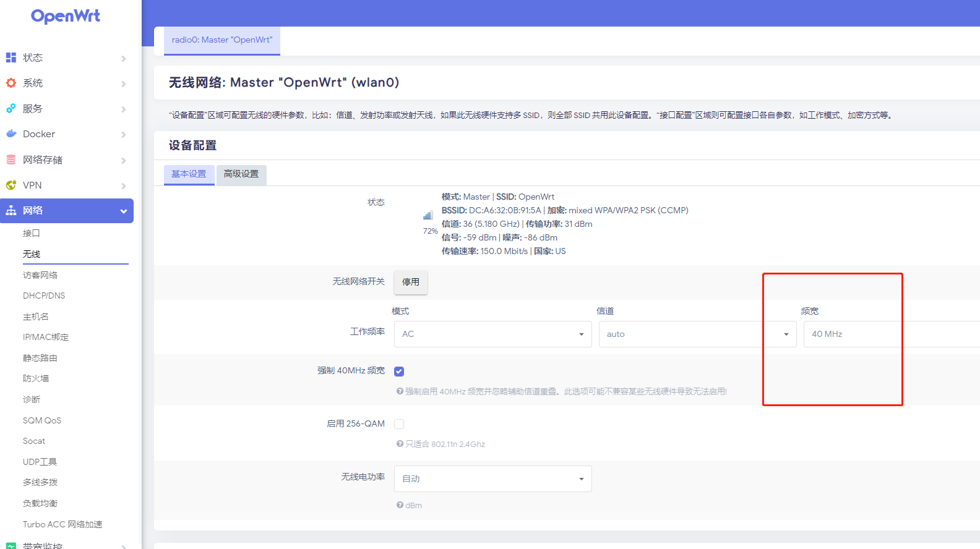Viewport: 980px width, 549px height.
Task: Open the 无线电功率 自动 dropdown
Action: point(492,479)
